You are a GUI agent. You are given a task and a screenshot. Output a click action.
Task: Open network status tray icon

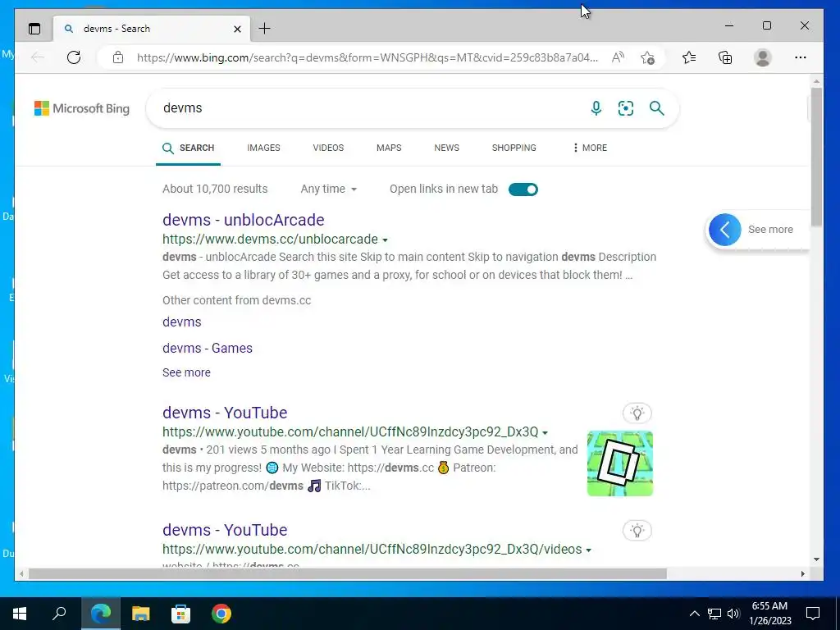(x=714, y=614)
